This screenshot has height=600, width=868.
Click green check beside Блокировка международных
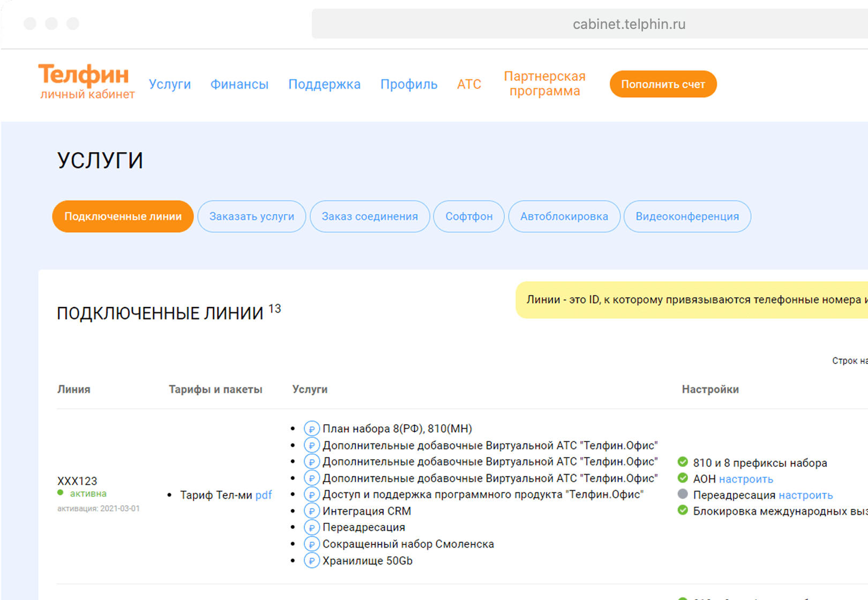coord(683,510)
